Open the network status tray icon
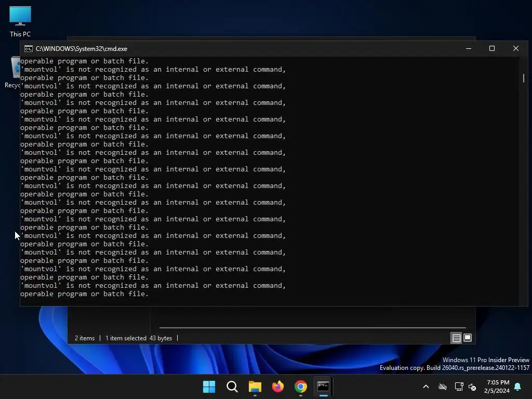This screenshot has width=532, height=399. point(459,387)
